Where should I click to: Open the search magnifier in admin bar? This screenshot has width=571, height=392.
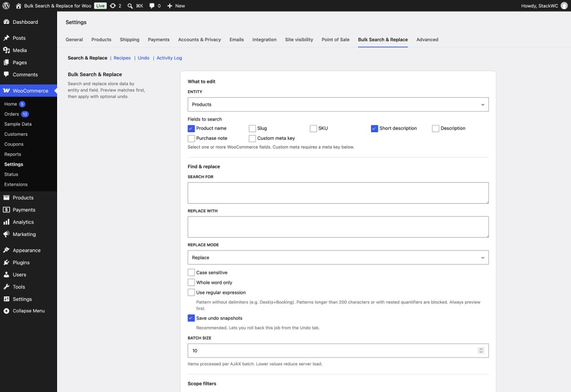point(130,6)
